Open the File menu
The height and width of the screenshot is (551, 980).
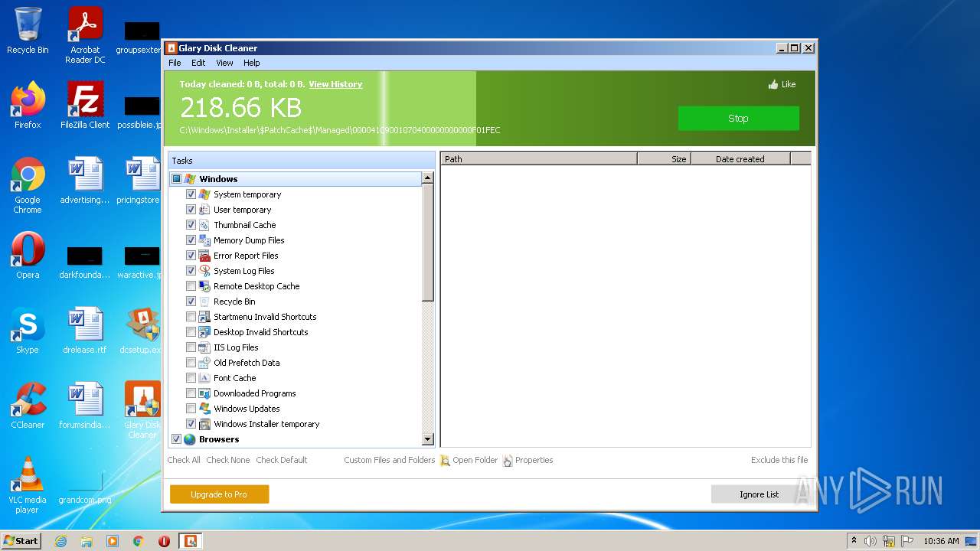(x=175, y=63)
